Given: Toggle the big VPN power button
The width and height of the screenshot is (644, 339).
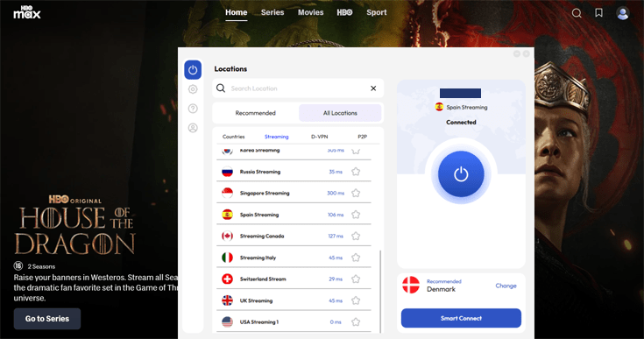Looking at the screenshot, I should tap(461, 174).
